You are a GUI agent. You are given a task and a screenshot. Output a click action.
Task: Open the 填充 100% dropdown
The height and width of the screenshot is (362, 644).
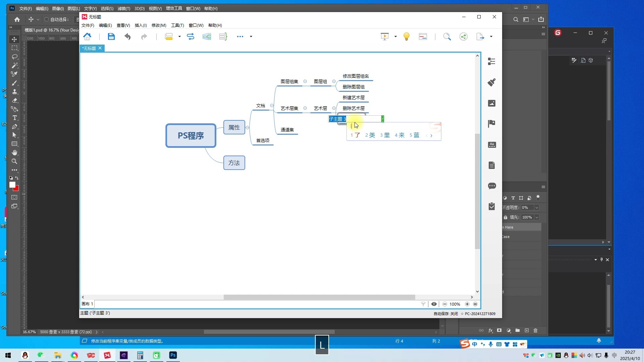[537, 217]
